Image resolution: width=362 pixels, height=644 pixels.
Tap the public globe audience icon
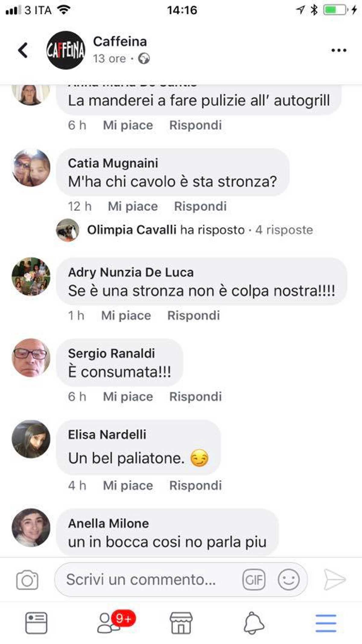(x=144, y=58)
